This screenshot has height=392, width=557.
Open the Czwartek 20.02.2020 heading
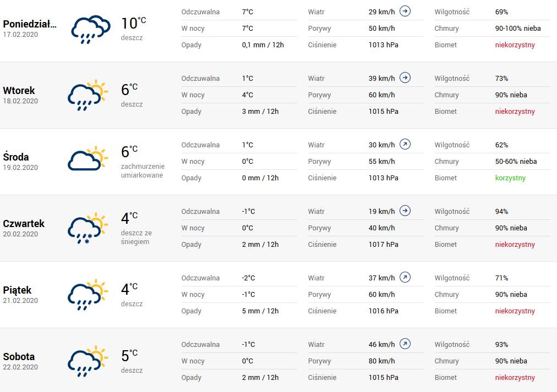[x=24, y=228]
